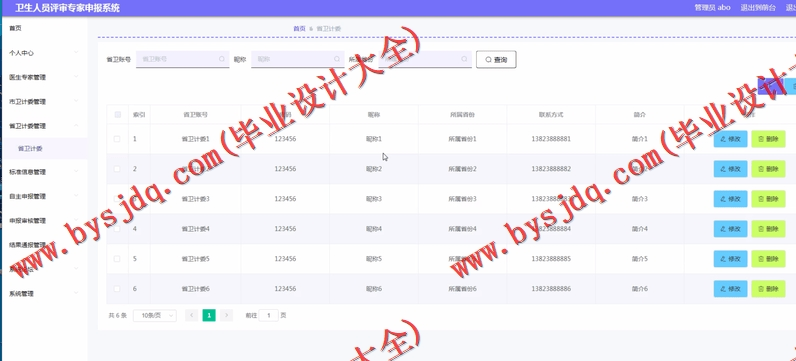This screenshot has width=796, height=361.
Task: Select page number 1 in pagination
Action: 209,315
